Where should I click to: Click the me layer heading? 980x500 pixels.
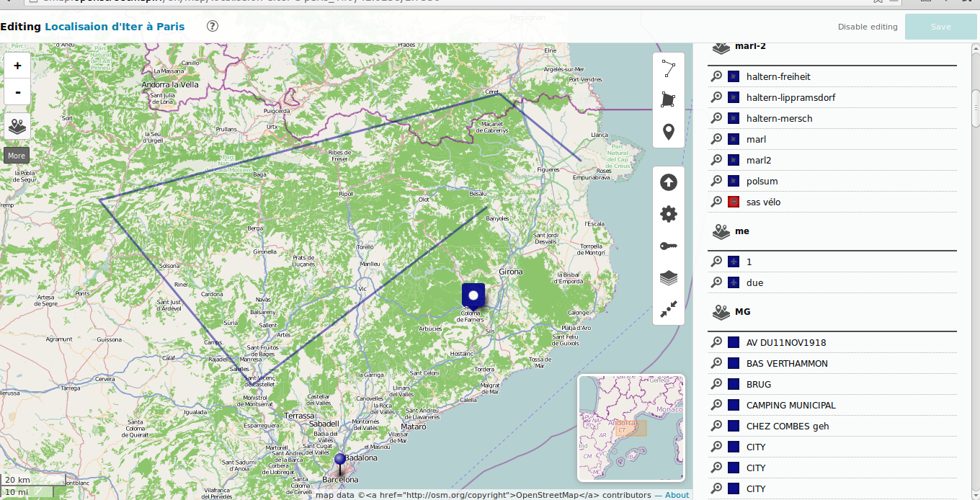pos(742,231)
